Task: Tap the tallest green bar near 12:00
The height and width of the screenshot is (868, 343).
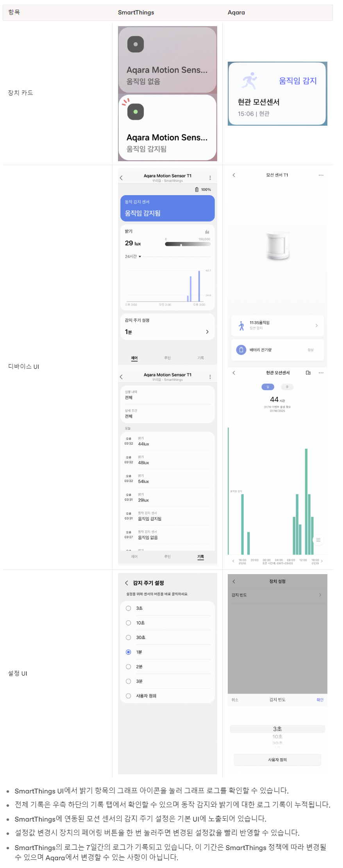Action: click(306, 502)
